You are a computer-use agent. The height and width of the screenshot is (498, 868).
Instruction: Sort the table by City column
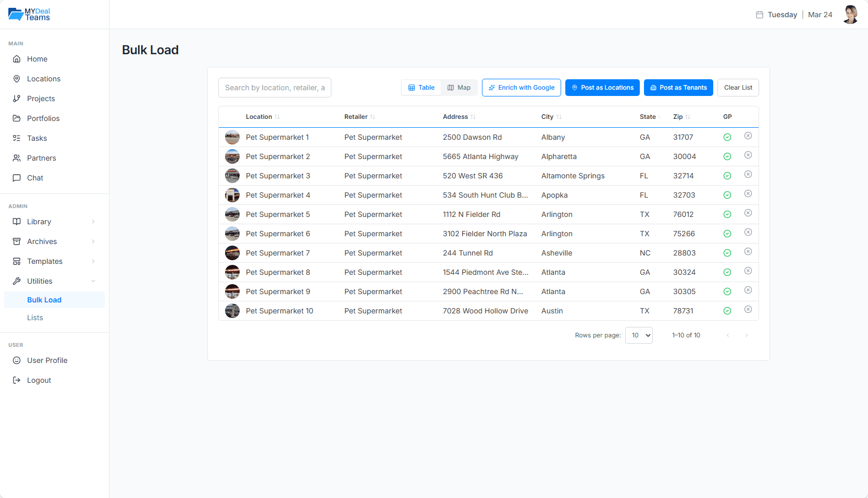click(551, 117)
